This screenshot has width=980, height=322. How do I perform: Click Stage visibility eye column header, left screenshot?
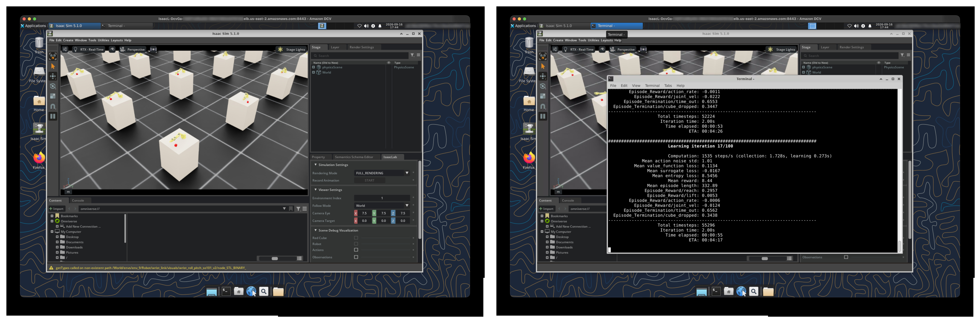(389, 63)
